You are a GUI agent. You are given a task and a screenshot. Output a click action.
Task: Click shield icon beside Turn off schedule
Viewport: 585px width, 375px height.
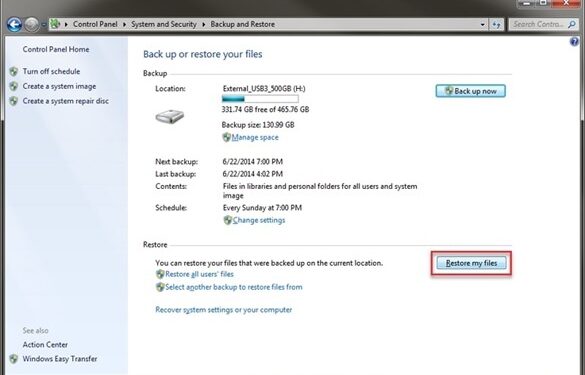14,71
